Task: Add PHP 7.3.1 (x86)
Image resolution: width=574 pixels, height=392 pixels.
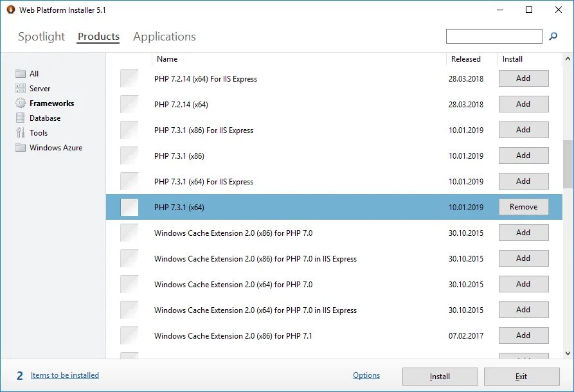Action: (x=523, y=155)
